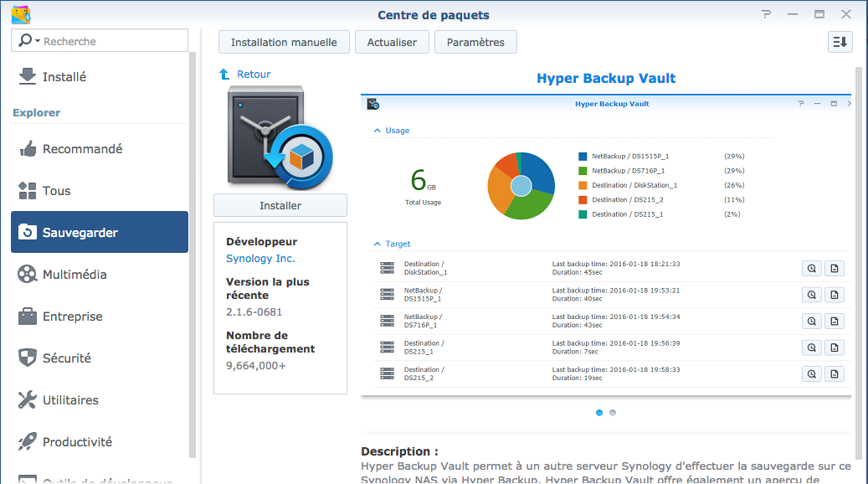
Task: Click the Tous grid icon
Action: (27, 190)
